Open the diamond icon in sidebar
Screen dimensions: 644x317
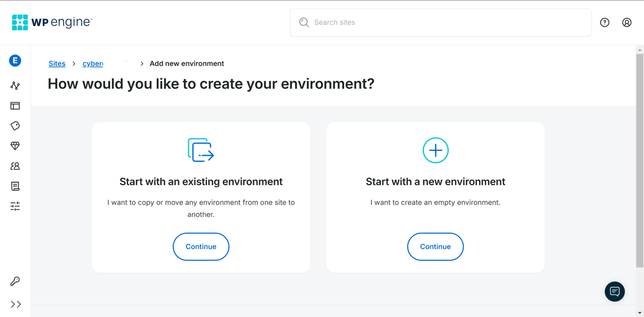coord(15,146)
